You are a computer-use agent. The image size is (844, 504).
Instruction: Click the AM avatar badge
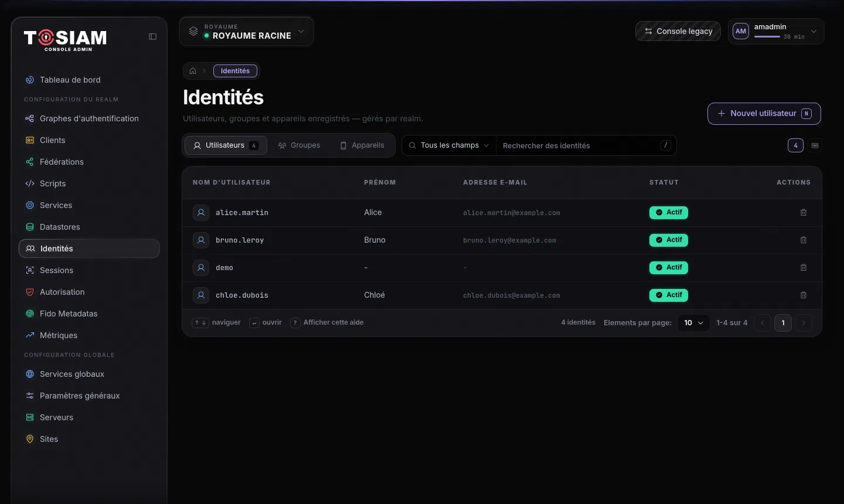741,32
